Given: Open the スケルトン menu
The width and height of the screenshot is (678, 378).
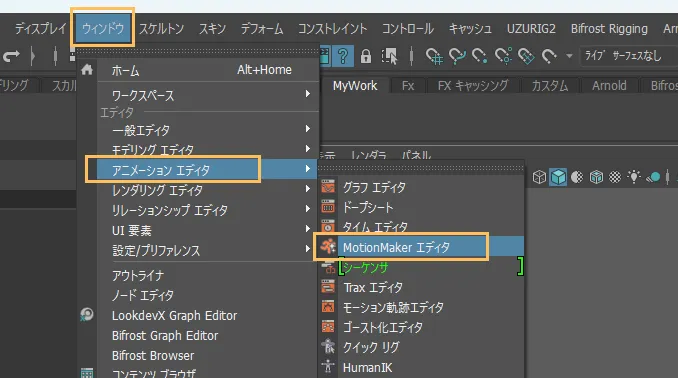Looking at the screenshot, I should coord(161,29).
